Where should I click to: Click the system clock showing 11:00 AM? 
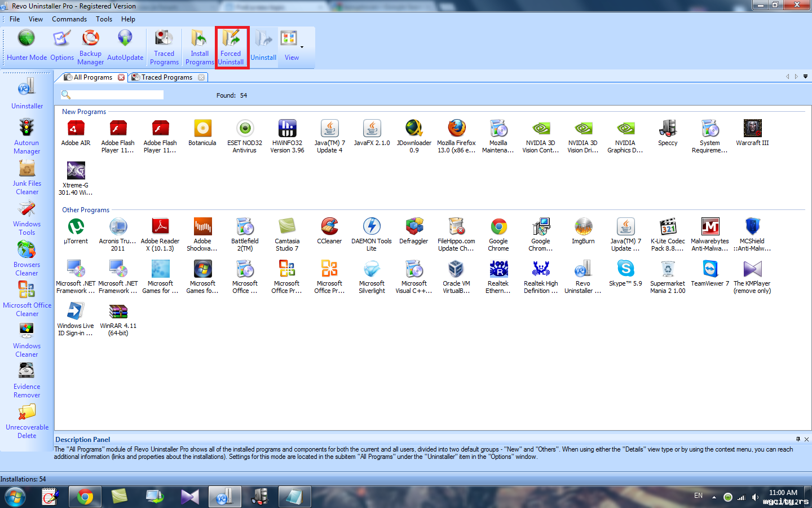tap(783, 493)
